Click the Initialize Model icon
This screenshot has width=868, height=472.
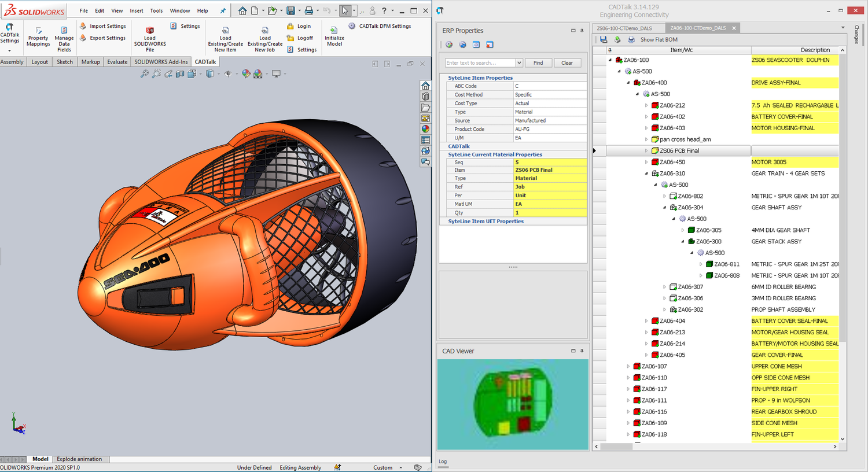pos(334,30)
